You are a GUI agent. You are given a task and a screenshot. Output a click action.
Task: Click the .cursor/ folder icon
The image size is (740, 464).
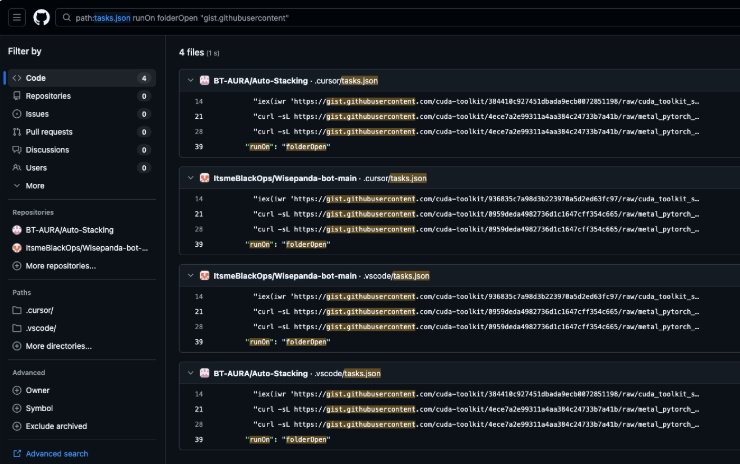pyautogui.click(x=17, y=310)
